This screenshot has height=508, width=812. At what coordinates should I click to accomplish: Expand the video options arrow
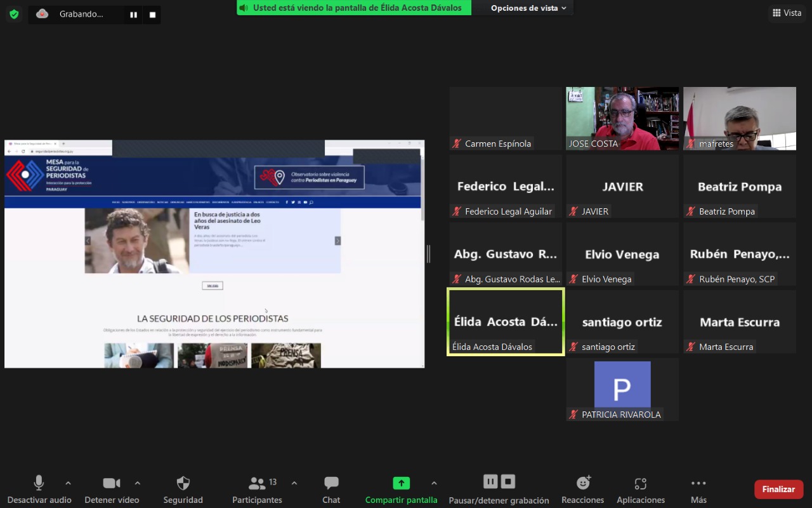(x=138, y=483)
